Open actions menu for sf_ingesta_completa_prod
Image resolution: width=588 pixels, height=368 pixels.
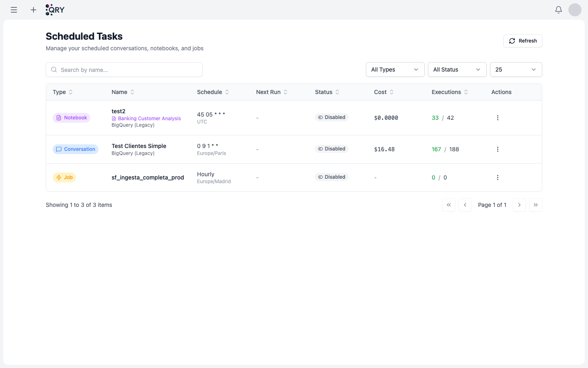(x=497, y=177)
